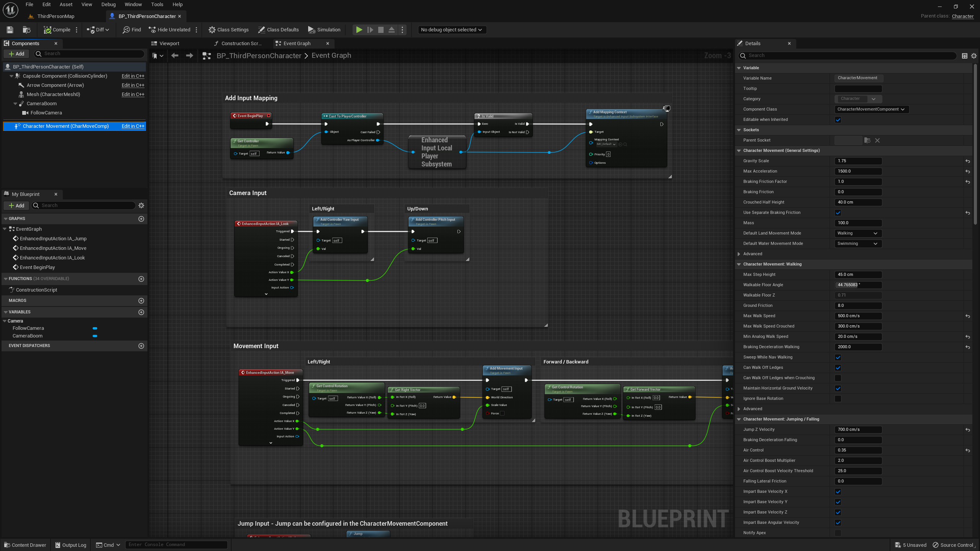
Task: Click the Browse to asset icon
Action: (26, 30)
